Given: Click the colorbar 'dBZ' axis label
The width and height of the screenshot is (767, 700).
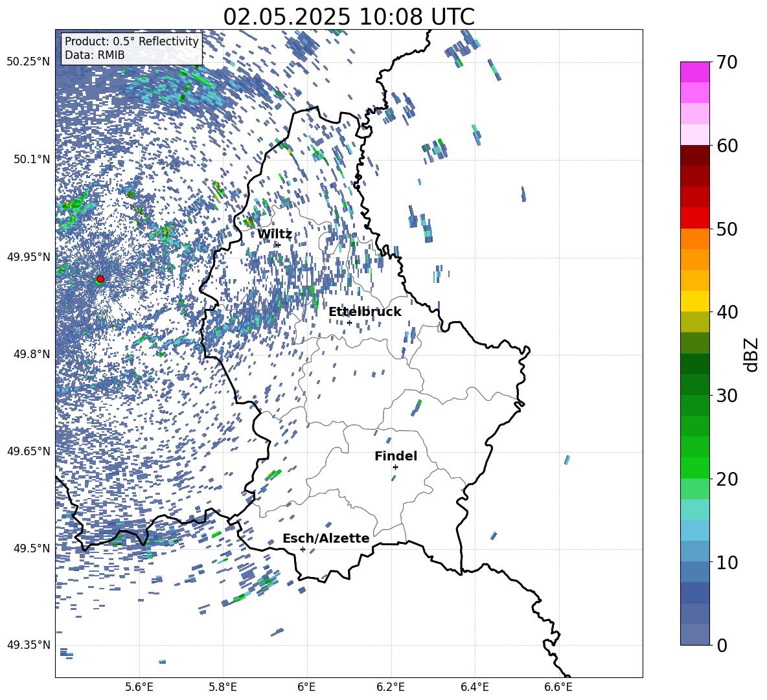Looking at the screenshot, I should [x=753, y=355].
